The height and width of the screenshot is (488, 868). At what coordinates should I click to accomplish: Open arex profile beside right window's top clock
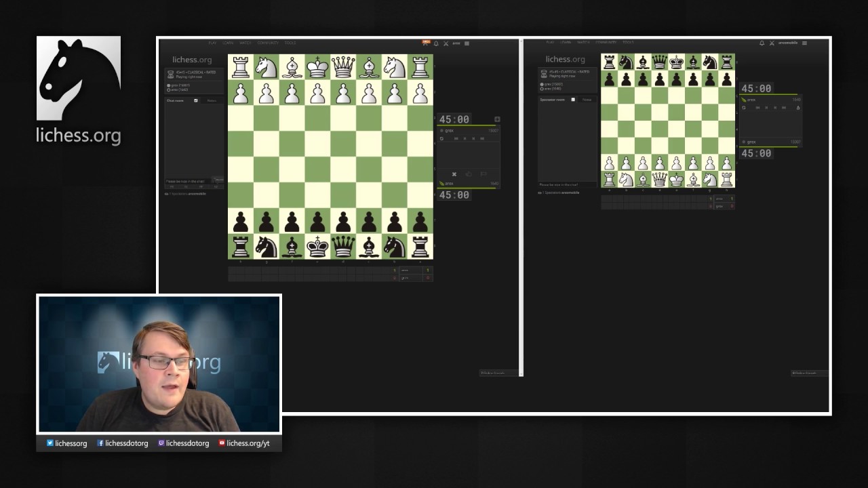pyautogui.click(x=751, y=100)
